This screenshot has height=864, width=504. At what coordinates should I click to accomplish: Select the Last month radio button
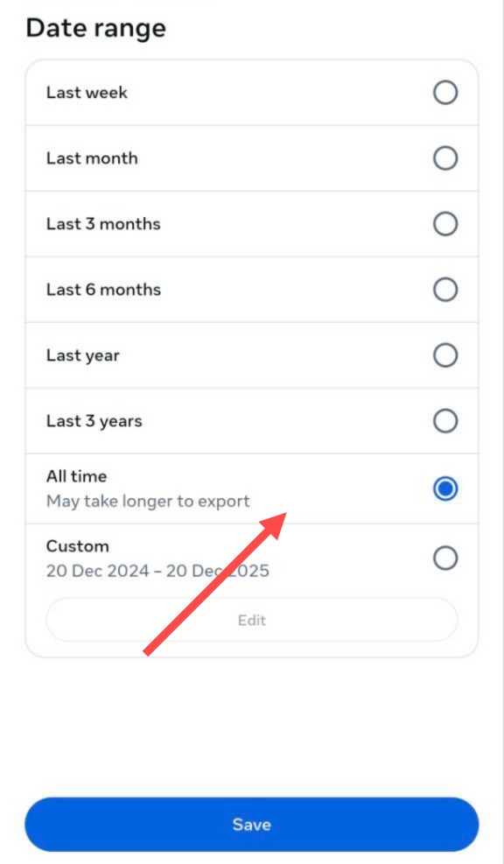click(446, 158)
